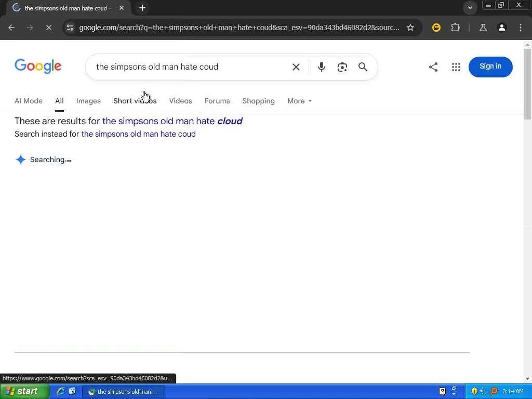The image size is (532, 399).
Task: Click the blue Sign in button
Action: (x=490, y=67)
